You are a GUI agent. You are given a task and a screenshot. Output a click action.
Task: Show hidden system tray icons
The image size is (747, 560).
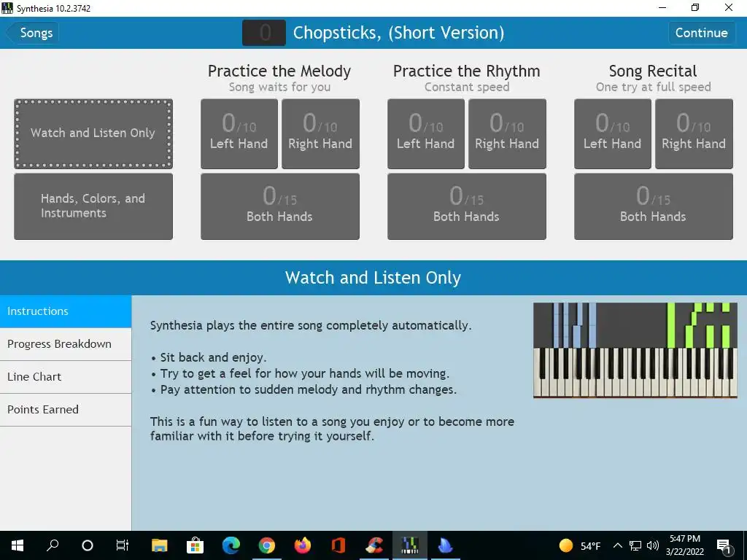(x=617, y=545)
